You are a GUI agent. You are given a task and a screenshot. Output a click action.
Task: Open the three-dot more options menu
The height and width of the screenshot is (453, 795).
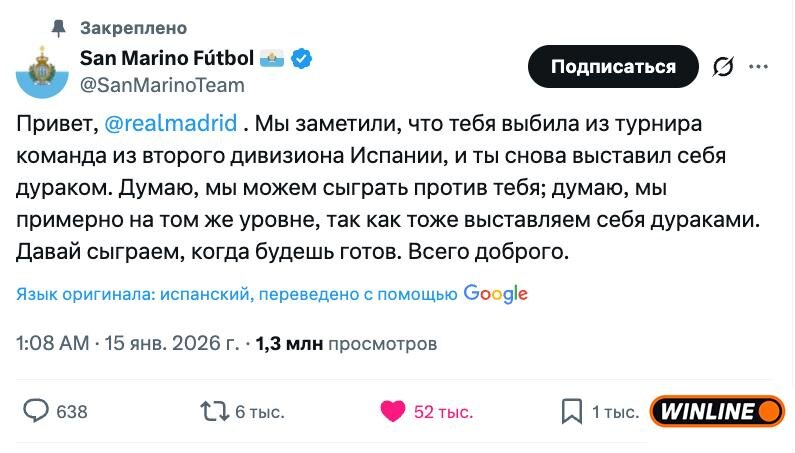tap(759, 67)
